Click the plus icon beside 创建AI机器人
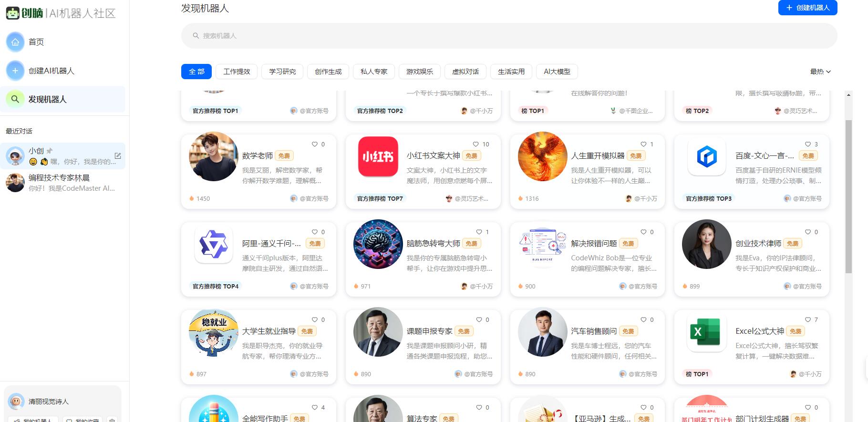The width and height of the screenshot is (868, 422). (15, 71)
